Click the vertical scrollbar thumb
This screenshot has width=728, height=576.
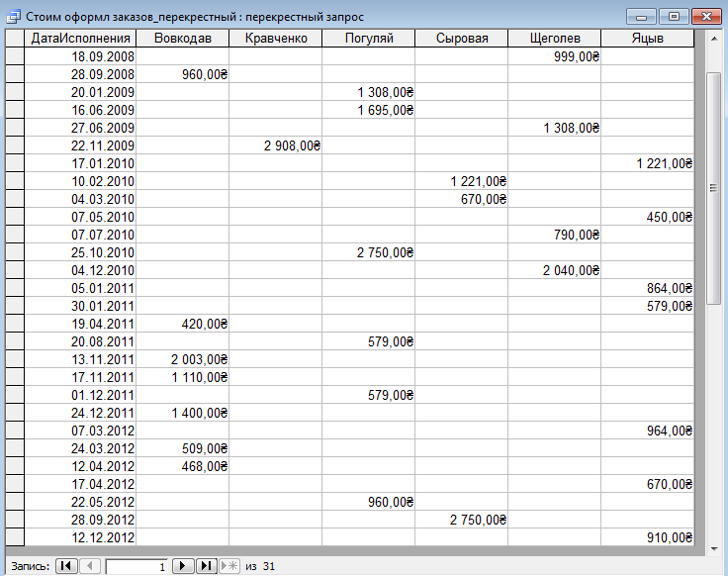click(713, 188)
